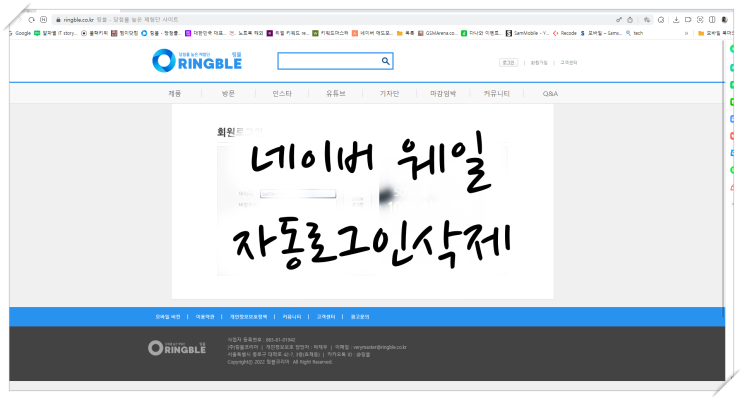Screen dimensions: 743x400
Task: Open the 광고문의 footer link
Action: tap(360, 317)
